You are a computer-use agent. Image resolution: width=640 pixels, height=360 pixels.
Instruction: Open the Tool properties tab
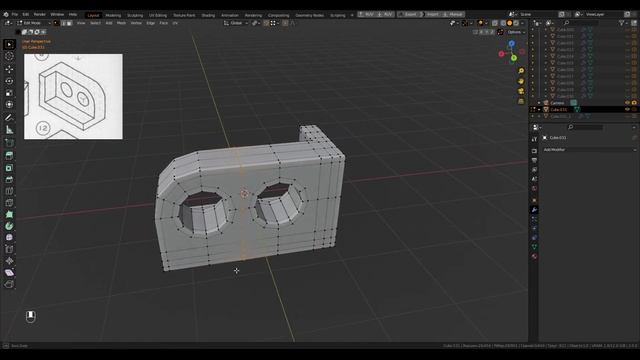point(534,139)
